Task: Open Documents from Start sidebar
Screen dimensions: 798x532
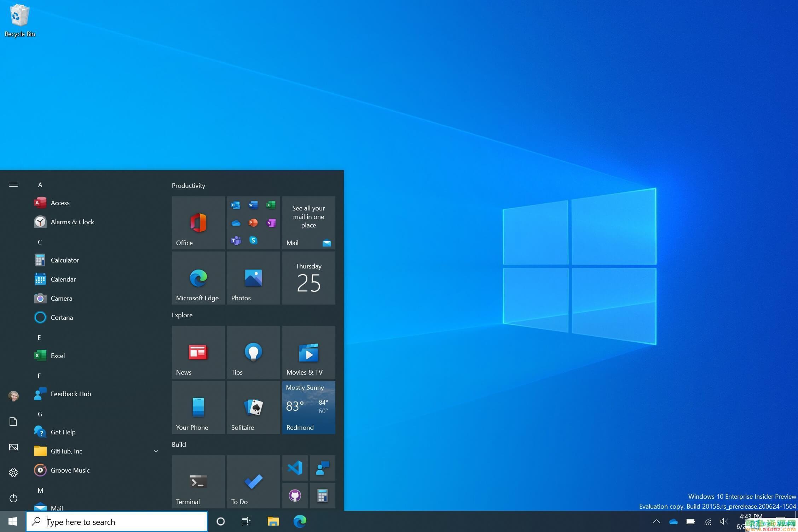Action: point(13,422)
